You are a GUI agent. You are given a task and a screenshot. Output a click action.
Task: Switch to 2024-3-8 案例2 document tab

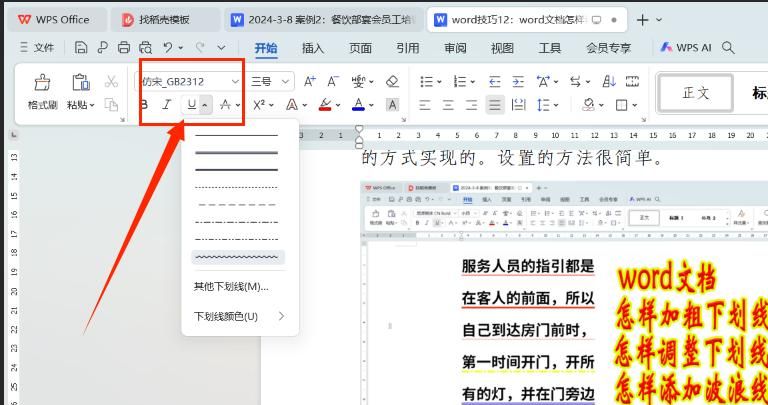[325, 20]
